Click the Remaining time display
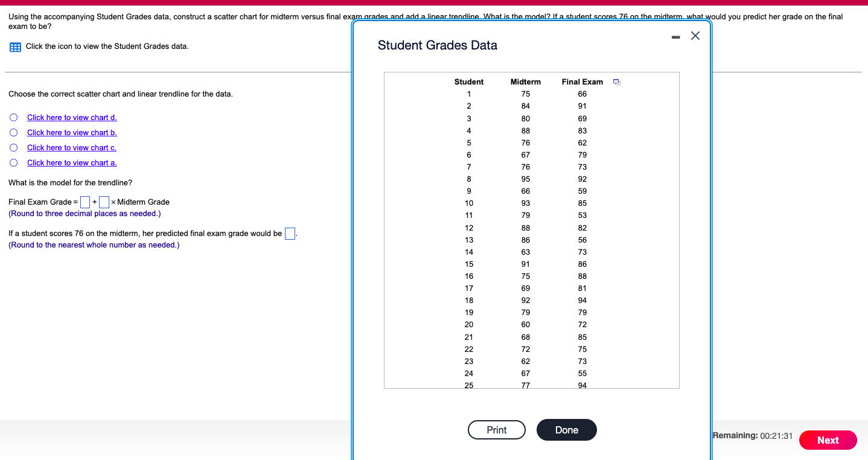Image resolution: width=868 pixels, height=460 pixels. pos(753,435)
